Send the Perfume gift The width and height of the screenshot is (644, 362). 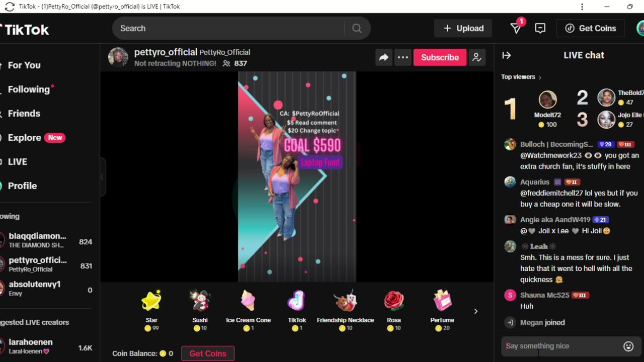point(442,310)
